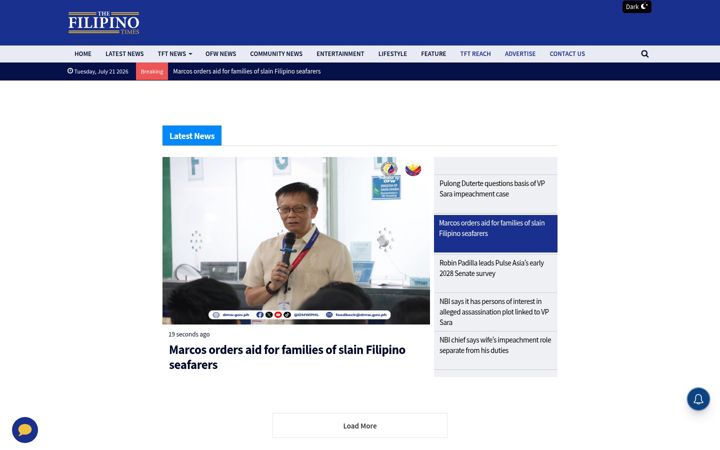Image resolution: width=720 pixels, height=450 pixels.
Task: Click the Breaking label in ticker
Action: pyautogui.click(x=152, y=71)
